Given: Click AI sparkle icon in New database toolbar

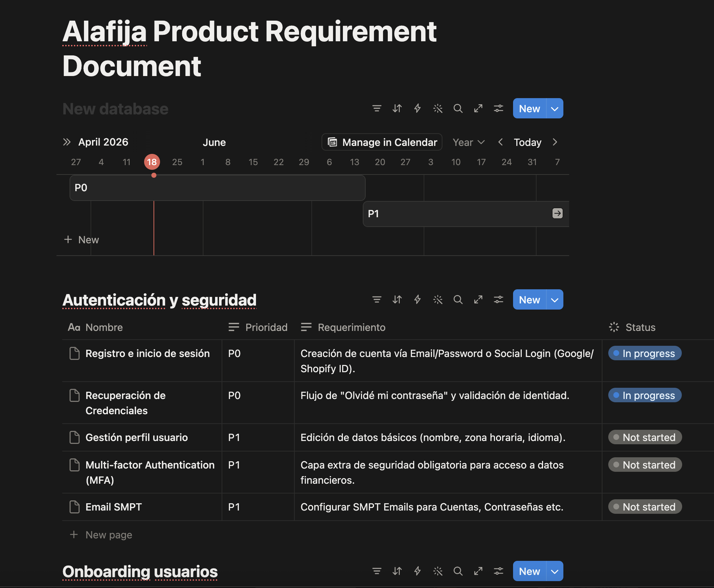Looking at the screenshot, I should pos(438,108).
